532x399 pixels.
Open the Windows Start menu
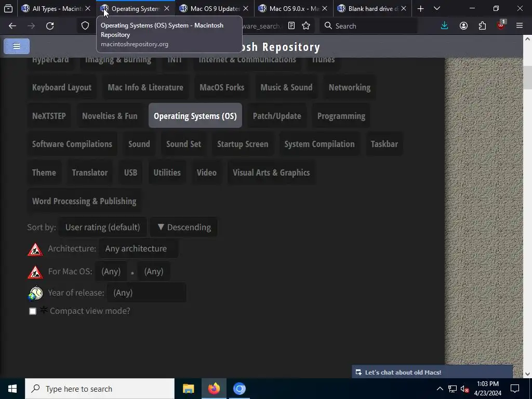coord(12,389)
